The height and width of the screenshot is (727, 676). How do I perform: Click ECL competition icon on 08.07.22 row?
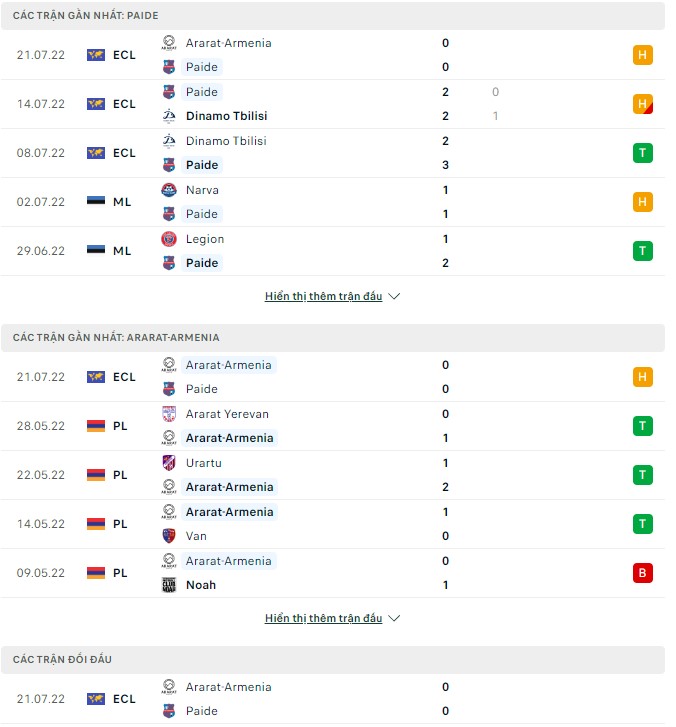(x=96, y=153)
